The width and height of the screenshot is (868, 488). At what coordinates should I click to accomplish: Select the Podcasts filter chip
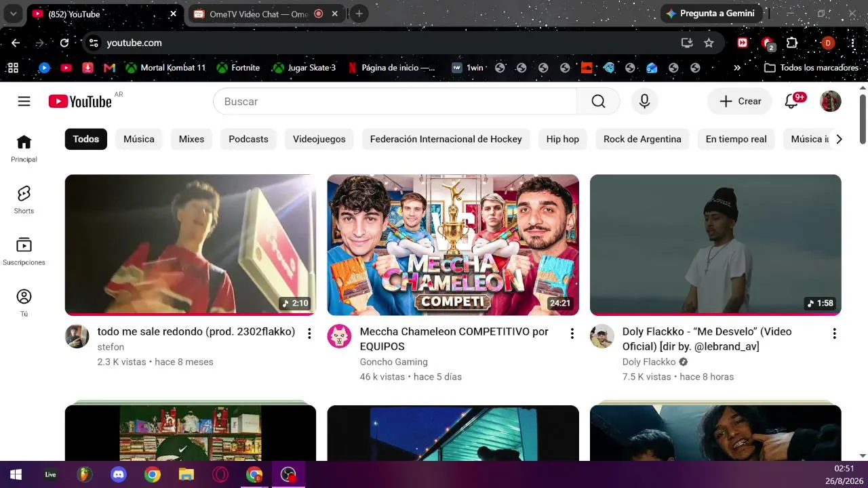point(248,139)
